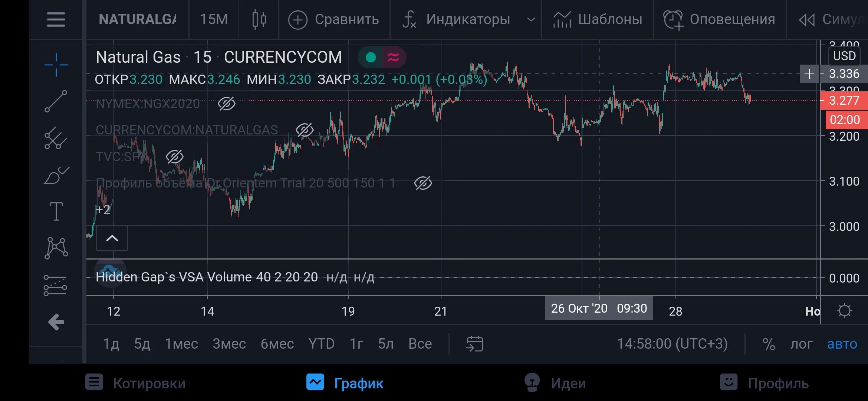This screenshot has width=868, height=401.
Task: Open the pitchfork drawing tools
Action: 56,138
